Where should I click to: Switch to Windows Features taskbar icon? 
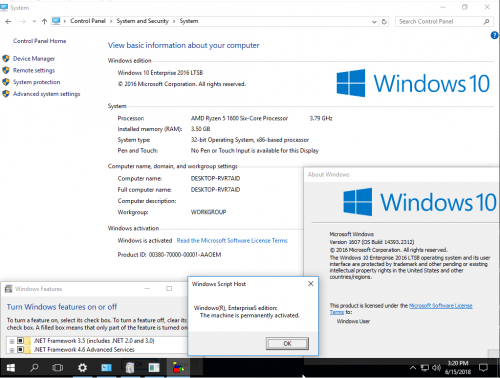tap(130, 368)
